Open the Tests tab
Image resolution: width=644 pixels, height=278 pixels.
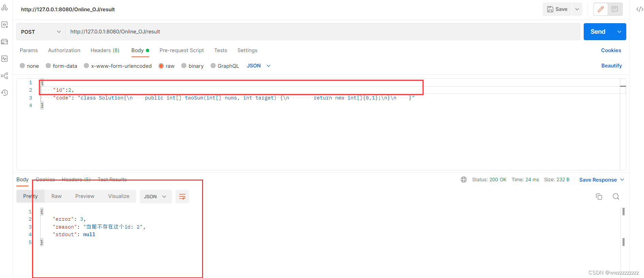coord(220,50)
